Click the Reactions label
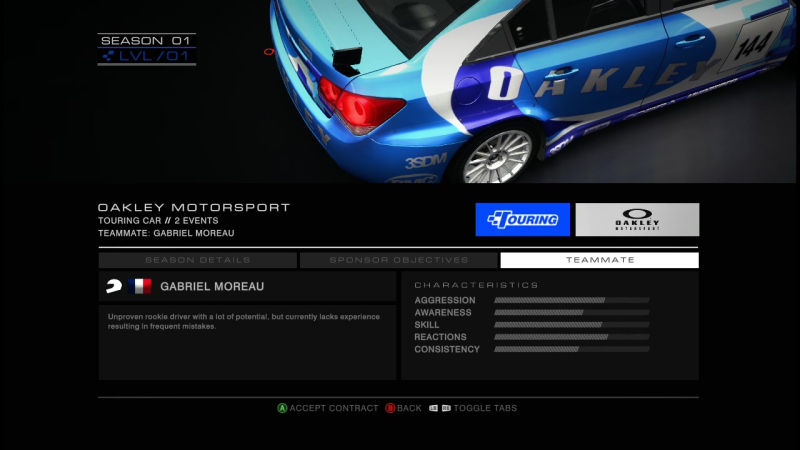The height and width of the screenshot is (450, 800). pyautogui.click(x=440, y=337)
